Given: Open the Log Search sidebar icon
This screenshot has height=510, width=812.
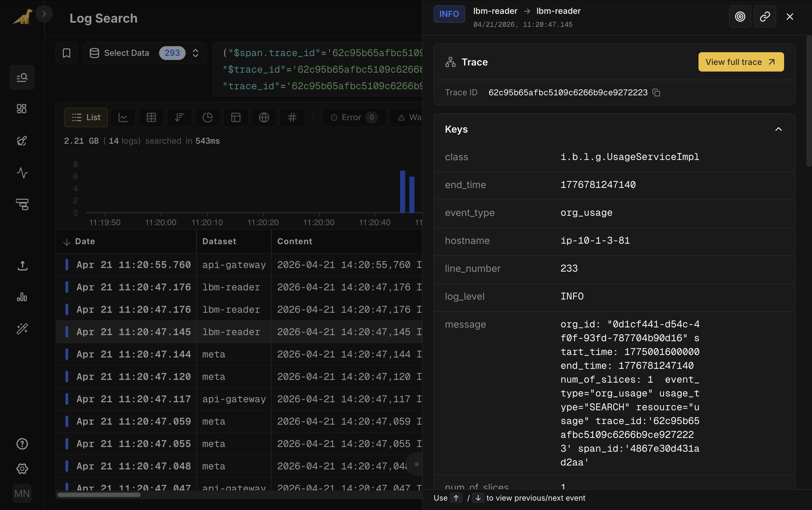Looking at the screenshot, I should point(22,77).
